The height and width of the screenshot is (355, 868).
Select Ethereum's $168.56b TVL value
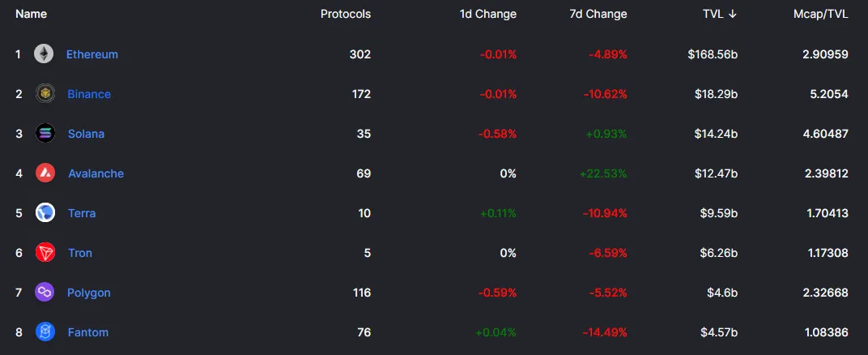tap(713, 54)
